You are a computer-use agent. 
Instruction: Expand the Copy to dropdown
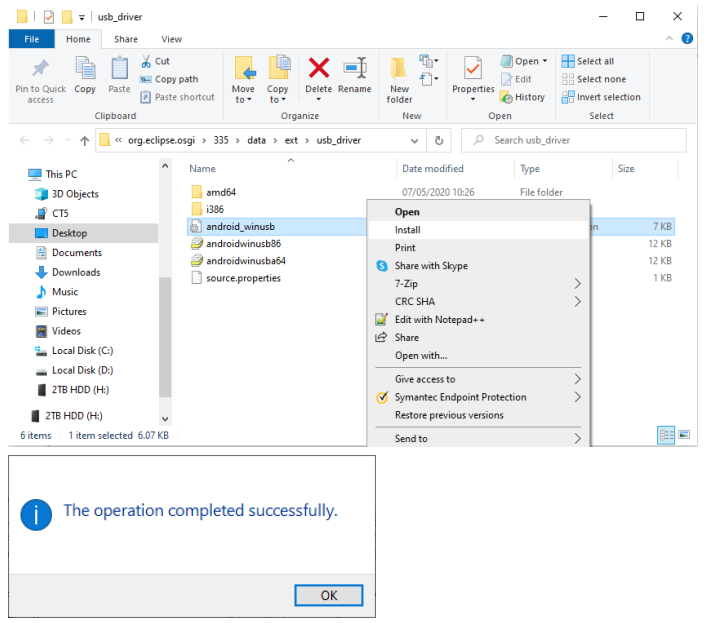coord(278,100)
